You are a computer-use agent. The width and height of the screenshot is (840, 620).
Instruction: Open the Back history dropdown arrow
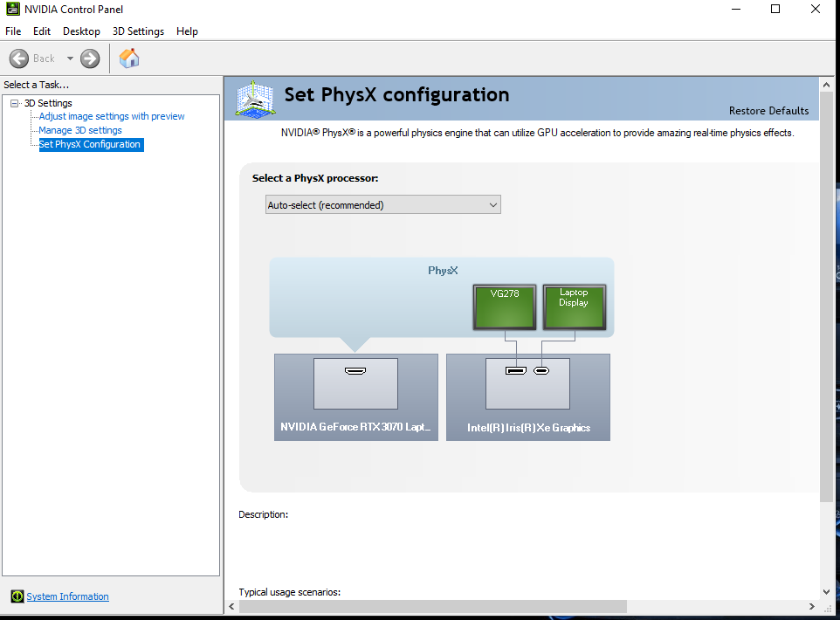pos(70,59)
